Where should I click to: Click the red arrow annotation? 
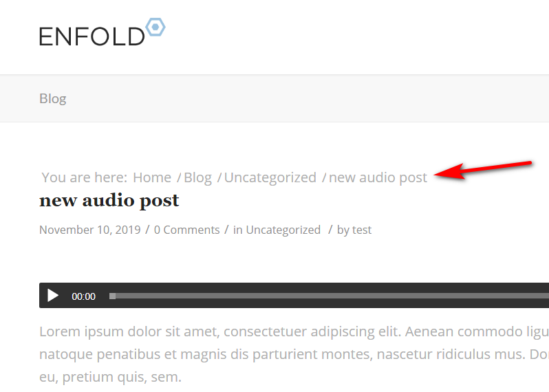coord(483,170)
